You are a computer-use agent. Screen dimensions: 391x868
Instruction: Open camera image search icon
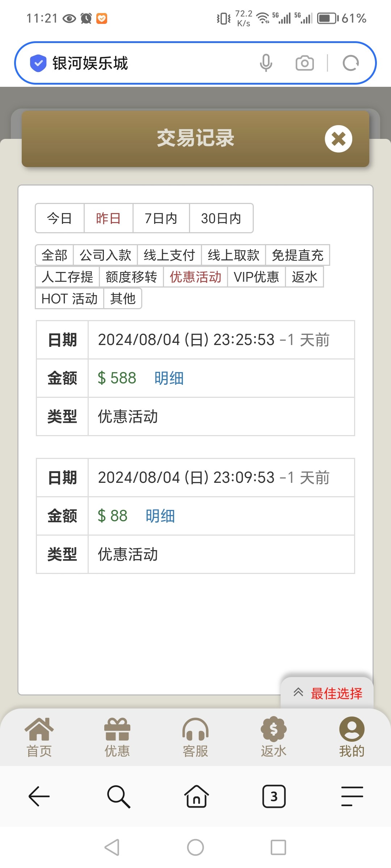[304, 63]
